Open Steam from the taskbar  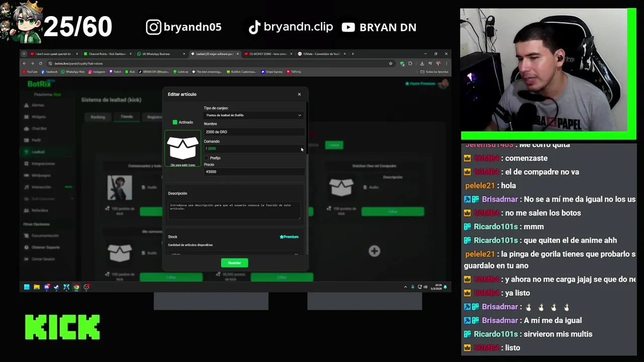(56, 287)
